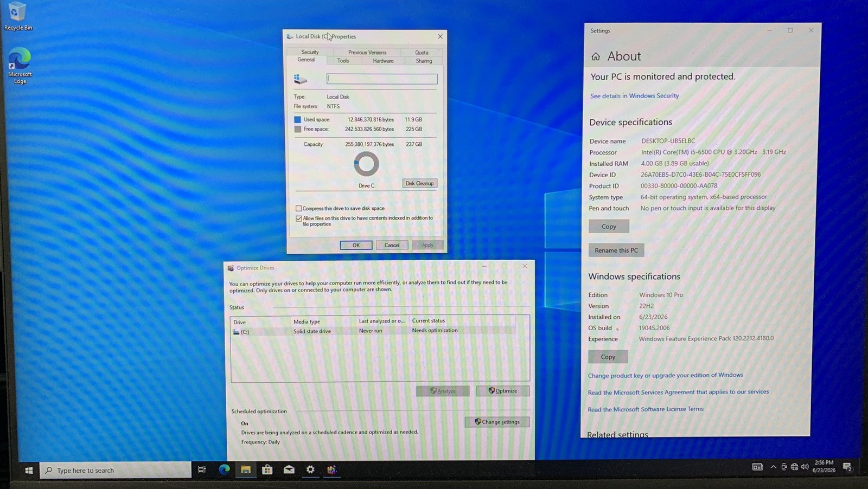Click the Optimize button
Screen dimensions: 868x489
502,391
